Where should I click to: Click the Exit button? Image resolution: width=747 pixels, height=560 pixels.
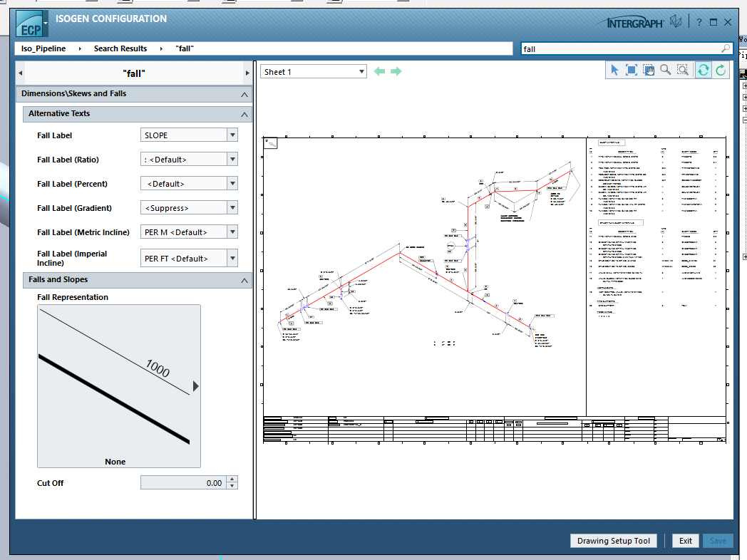point(686,541)
